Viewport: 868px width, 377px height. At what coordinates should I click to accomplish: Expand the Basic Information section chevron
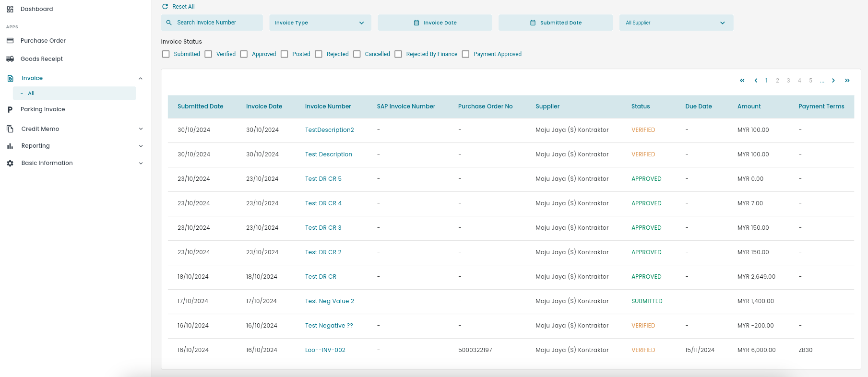(x=141, y=163)
